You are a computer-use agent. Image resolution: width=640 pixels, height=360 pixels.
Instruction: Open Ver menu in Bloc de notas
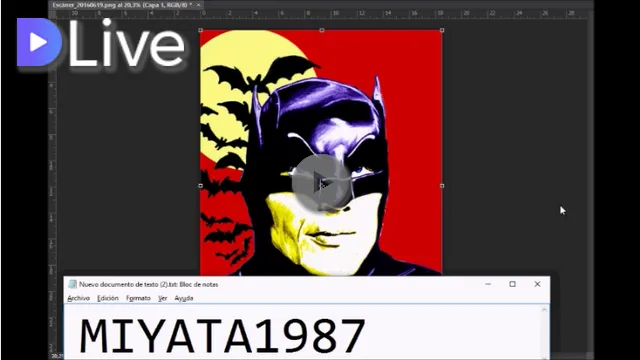tap(162, 298)
